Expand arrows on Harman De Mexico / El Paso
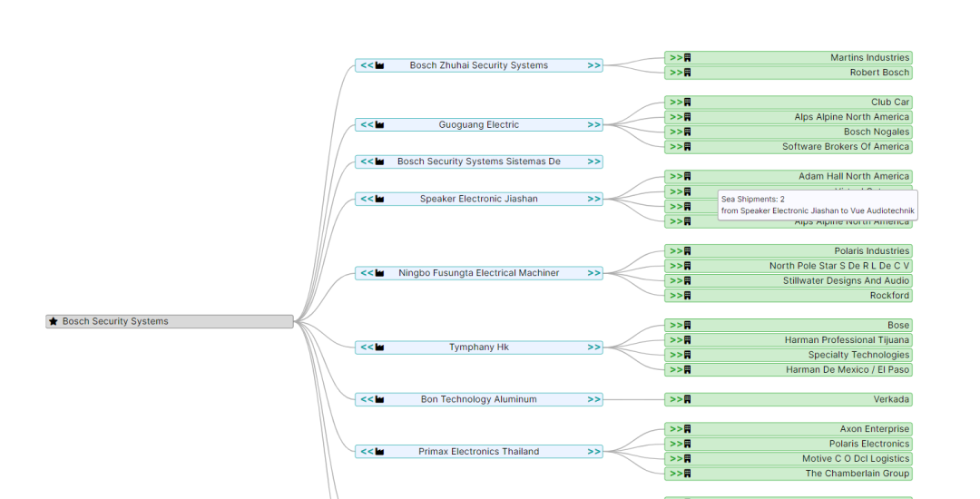The height and width of the screenshot is (499, 980). [x=676, y=370]
